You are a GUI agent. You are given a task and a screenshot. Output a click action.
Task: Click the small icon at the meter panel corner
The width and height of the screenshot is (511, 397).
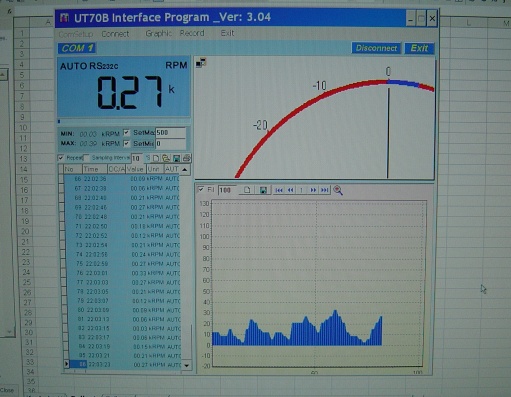(201, 62)
